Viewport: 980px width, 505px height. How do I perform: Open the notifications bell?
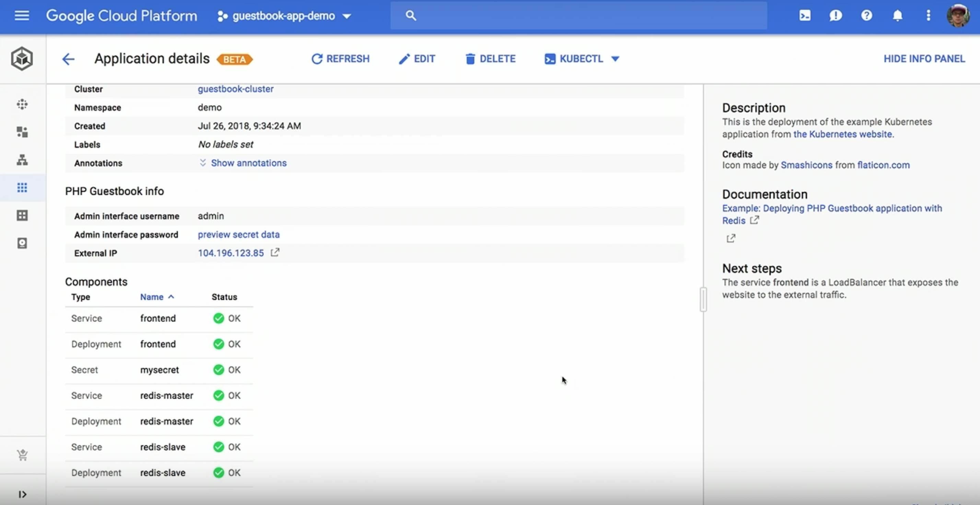(x=897, y=15)
